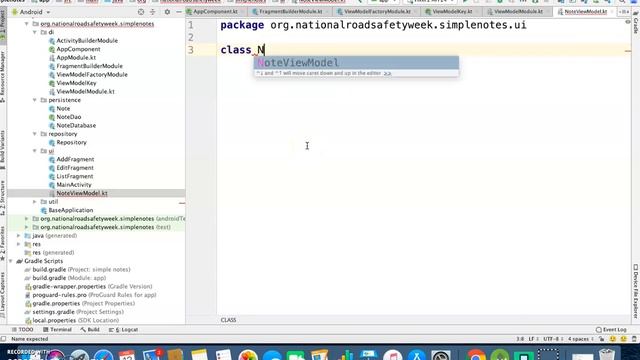Click the LF line separator indicator
This screenshot has width=640, height=360.
[x=532, y=339]
